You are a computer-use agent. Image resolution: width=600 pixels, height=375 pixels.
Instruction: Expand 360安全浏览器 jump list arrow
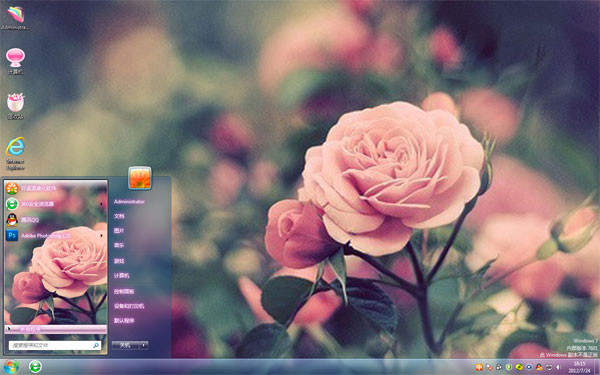[101, 204]
